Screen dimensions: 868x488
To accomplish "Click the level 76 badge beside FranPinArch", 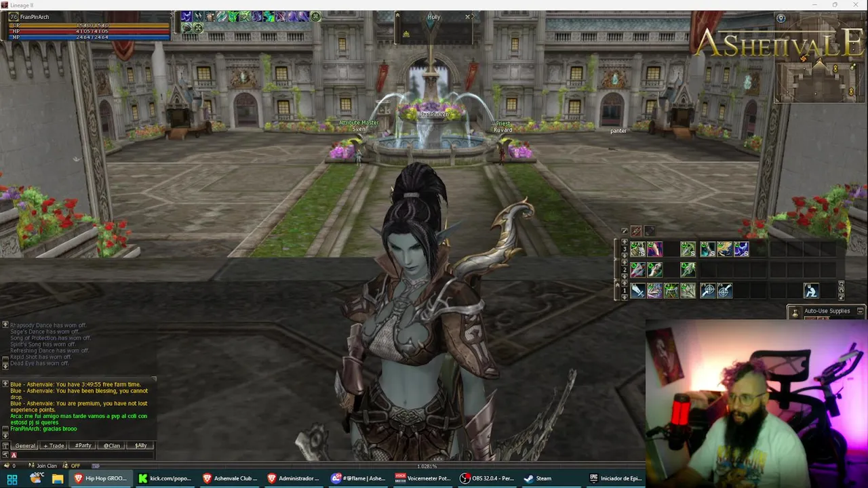I will click(14, 17).
